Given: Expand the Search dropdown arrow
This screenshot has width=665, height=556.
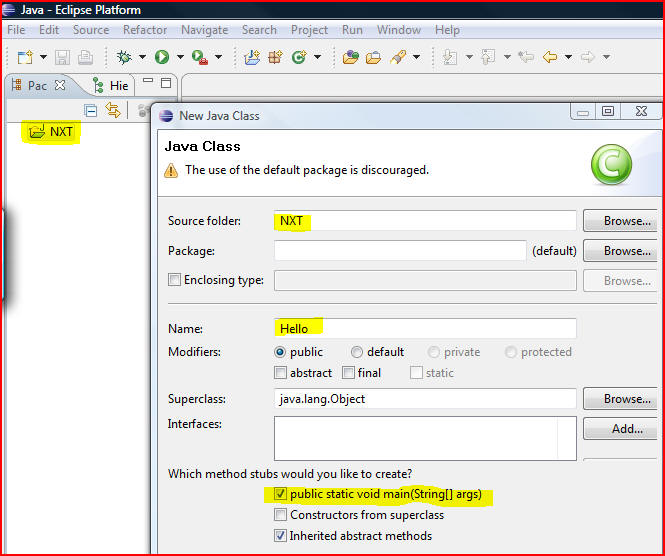Looking at the screenshot, I should click(x=416, y=57).
